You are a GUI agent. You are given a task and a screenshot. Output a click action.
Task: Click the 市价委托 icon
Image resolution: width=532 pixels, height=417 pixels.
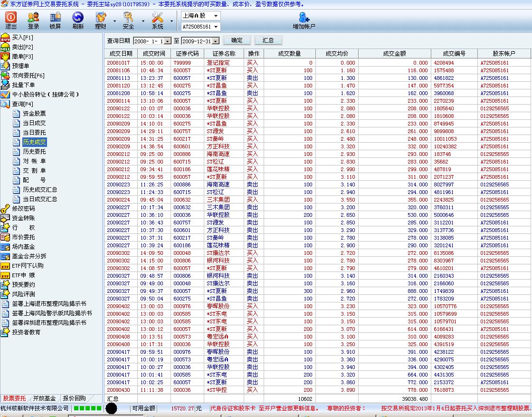click(x=5, y=237)
